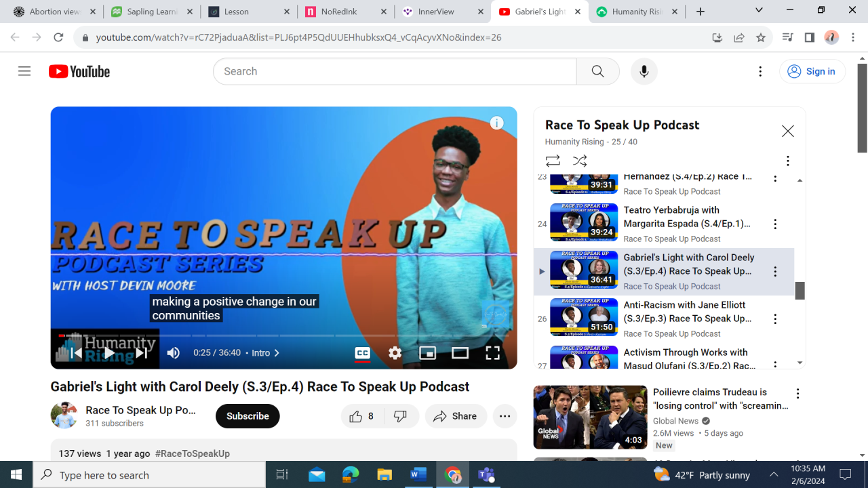This screenshot has width=868, height=488.
Task: Mute the video volume
Action: [174, 352]
